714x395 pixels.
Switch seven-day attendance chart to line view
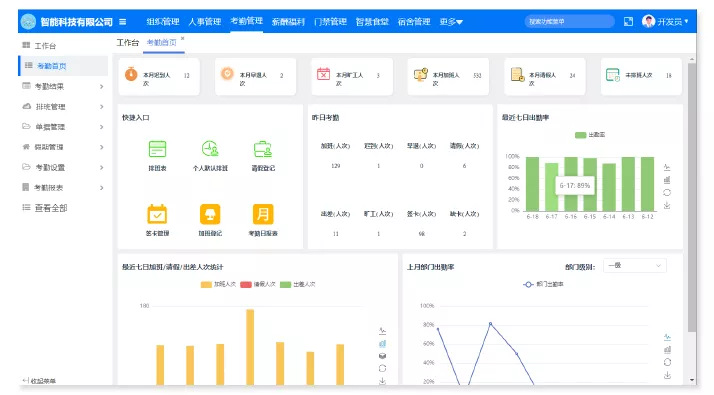(x=667, y=167)
